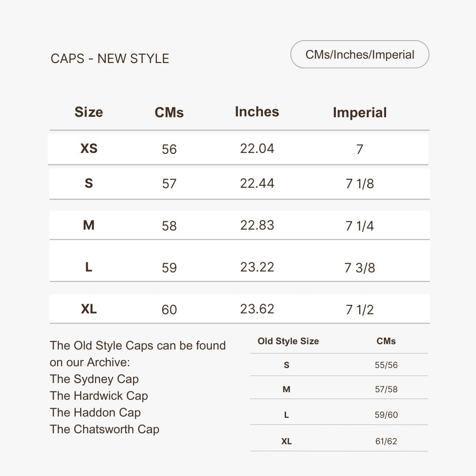Go to The Chatsworth Cap link
Viewport: 476px width, 476px height.
104,429
